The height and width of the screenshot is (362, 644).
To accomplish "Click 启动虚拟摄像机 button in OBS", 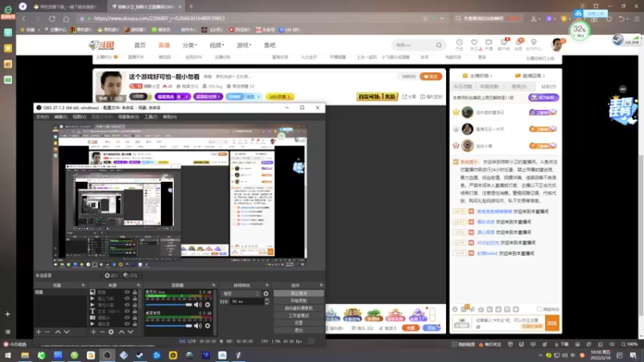I will (x=299, y=308).
